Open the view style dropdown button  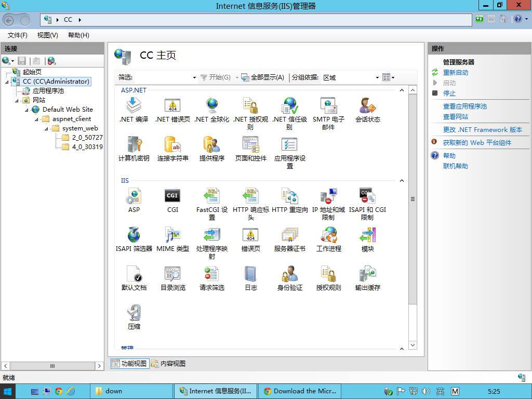pos(388,78)
